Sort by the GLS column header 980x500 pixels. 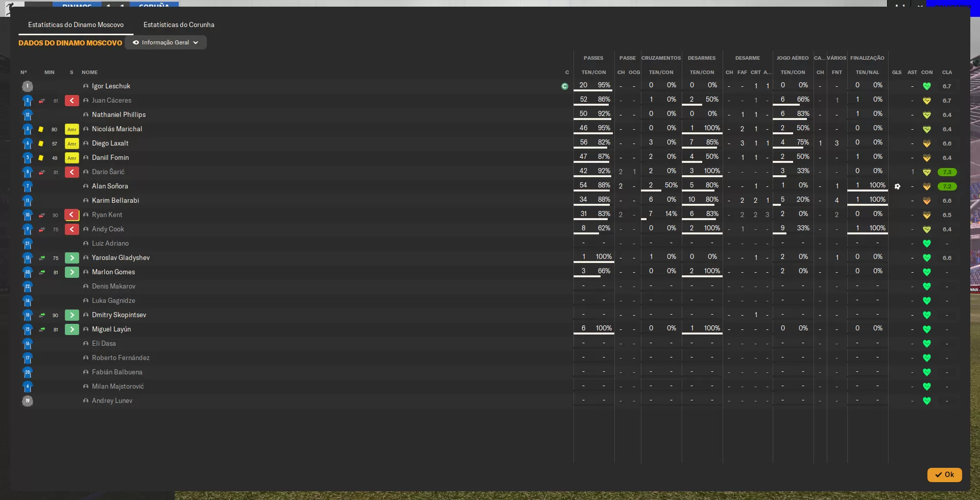click(x=897, y=73)
